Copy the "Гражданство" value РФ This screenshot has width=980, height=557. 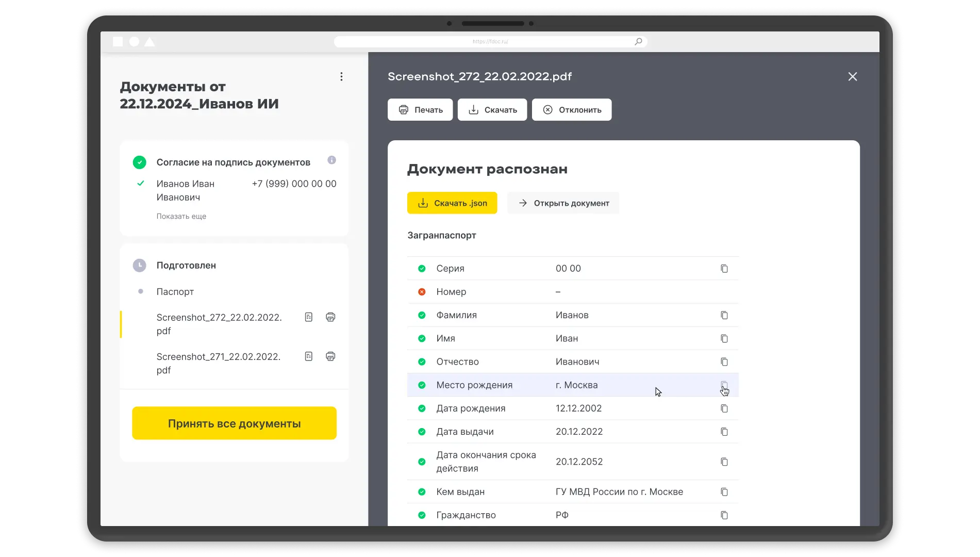click(x=724, y=515)
